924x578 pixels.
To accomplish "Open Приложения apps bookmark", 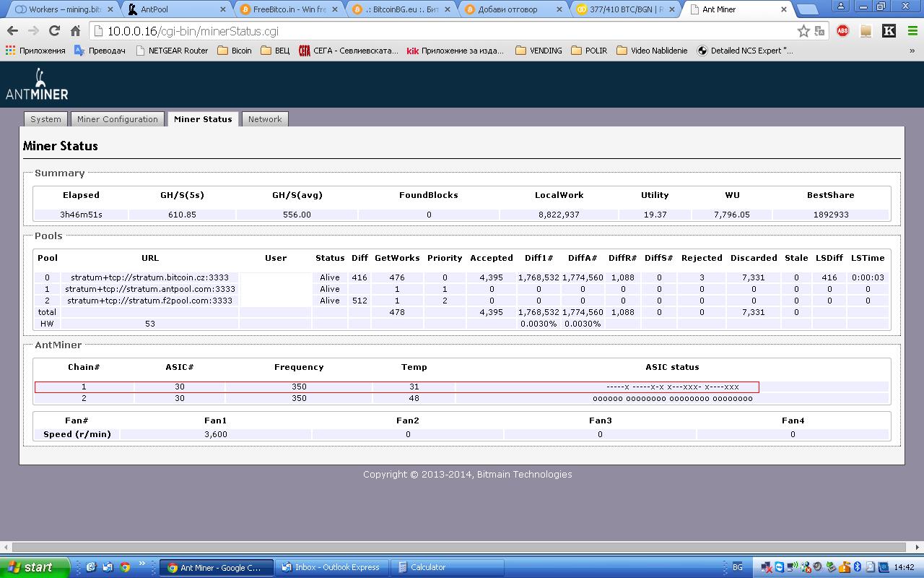I will point(35,51).
